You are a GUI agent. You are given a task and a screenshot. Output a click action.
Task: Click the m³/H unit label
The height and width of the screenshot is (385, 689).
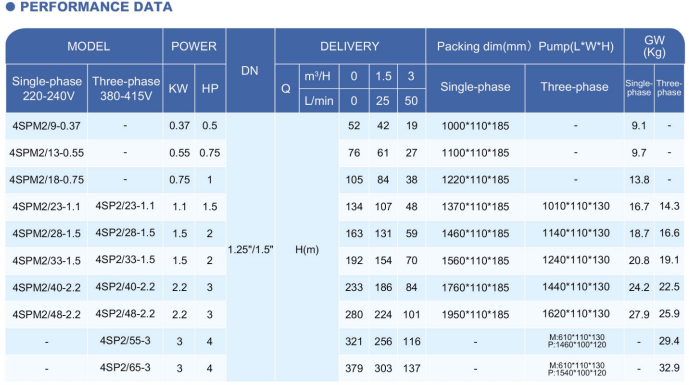pyautogui.click(x=317, y=76)
